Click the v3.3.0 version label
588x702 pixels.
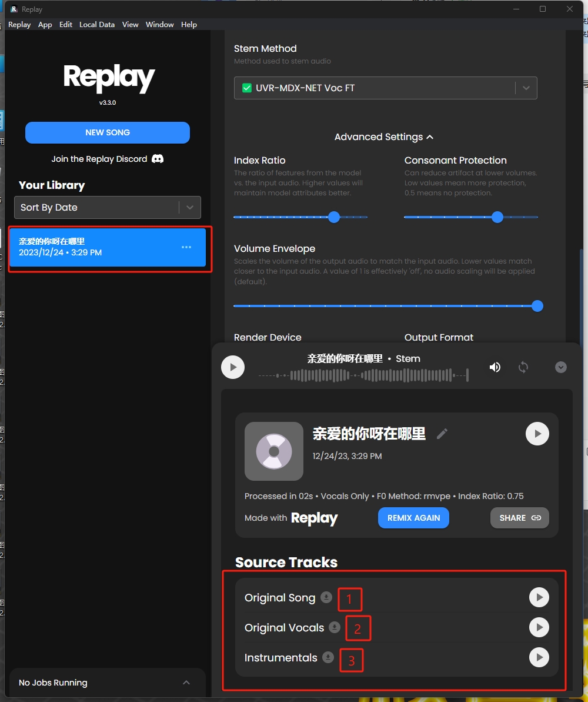tap(108, 102)
